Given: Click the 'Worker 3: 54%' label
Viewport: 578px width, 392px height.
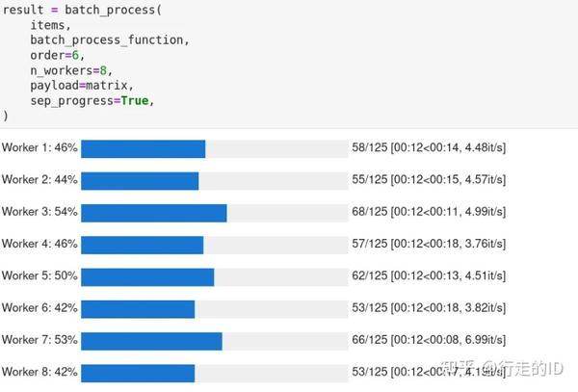Looking at the screenshot, I should (x=39, y=213).
